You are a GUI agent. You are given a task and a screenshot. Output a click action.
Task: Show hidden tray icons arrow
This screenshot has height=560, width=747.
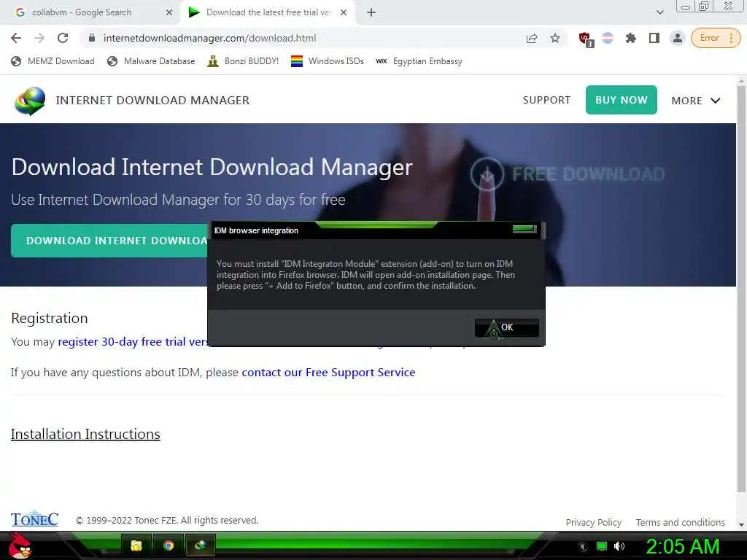pyautogui.click(x=582, y=547)
